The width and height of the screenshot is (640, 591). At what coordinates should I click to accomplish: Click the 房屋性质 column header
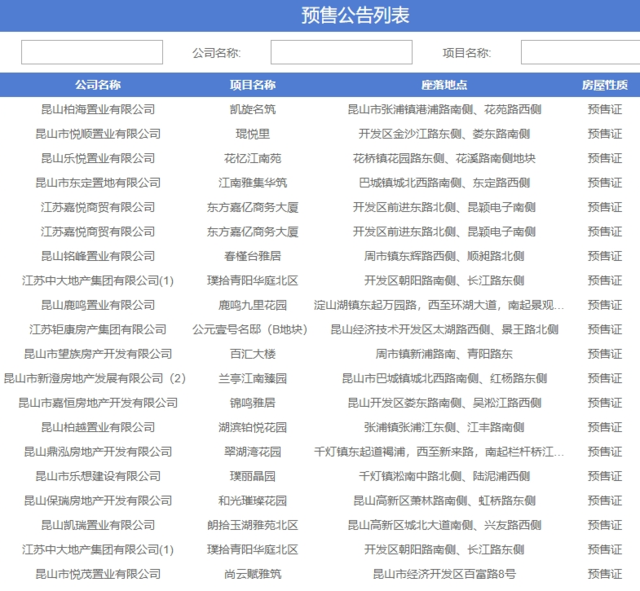click(x=604, y=85)
